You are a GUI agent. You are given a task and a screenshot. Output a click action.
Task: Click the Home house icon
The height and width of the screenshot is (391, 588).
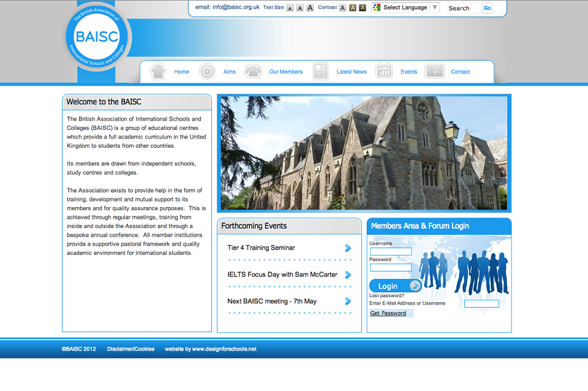158,71
